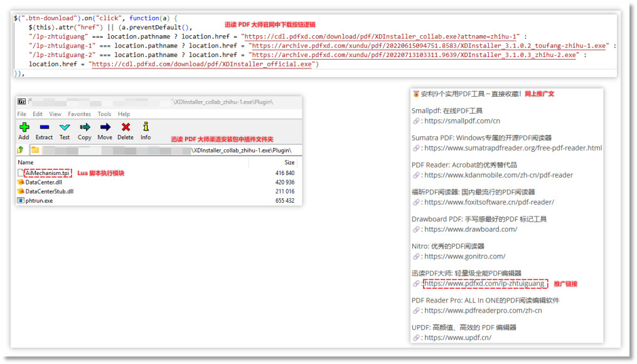Click the Add icon in 7-Zip toolbar

click(24, 127)
